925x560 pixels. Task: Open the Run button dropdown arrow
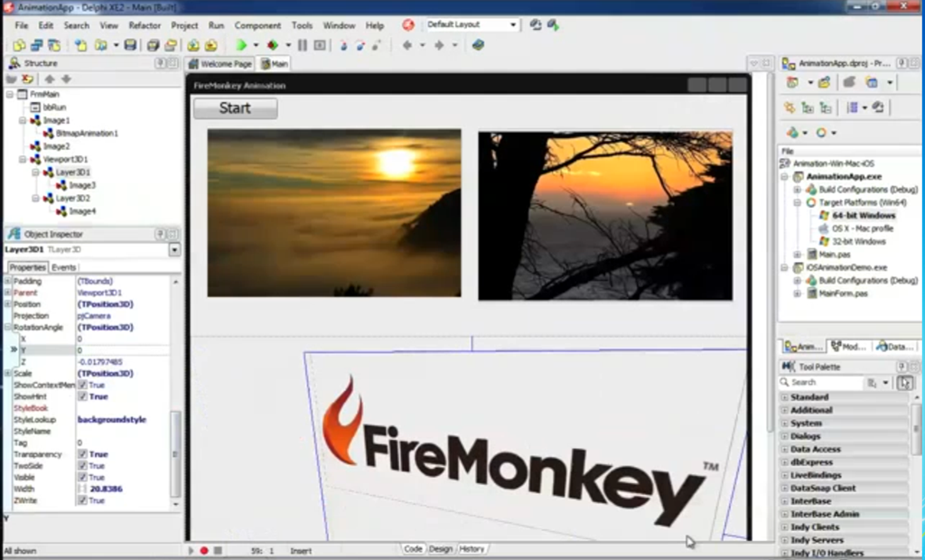(x=256, y=45)
